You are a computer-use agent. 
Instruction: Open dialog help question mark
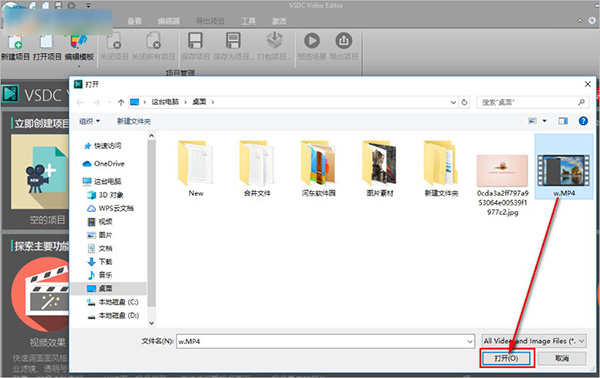coord(583,121)
